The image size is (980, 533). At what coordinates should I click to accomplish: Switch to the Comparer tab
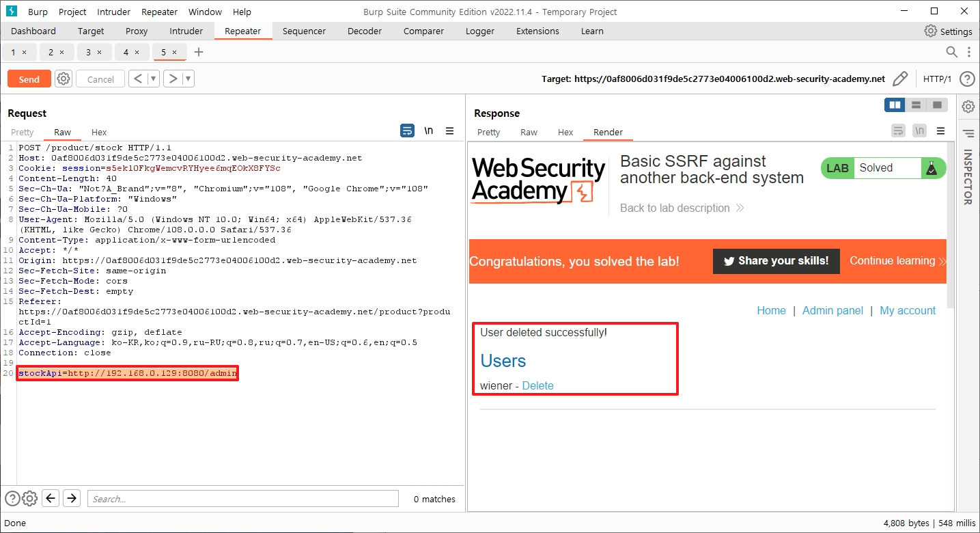pos(423,31)
